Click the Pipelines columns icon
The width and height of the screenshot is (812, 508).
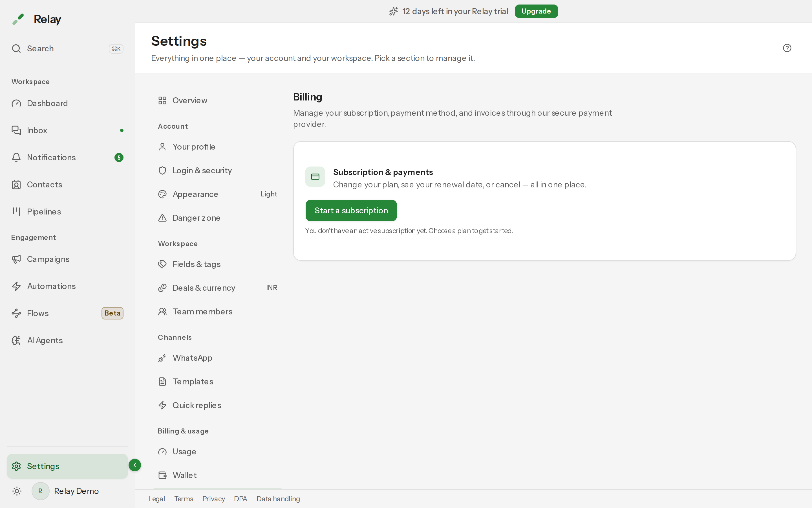[16, 212]
